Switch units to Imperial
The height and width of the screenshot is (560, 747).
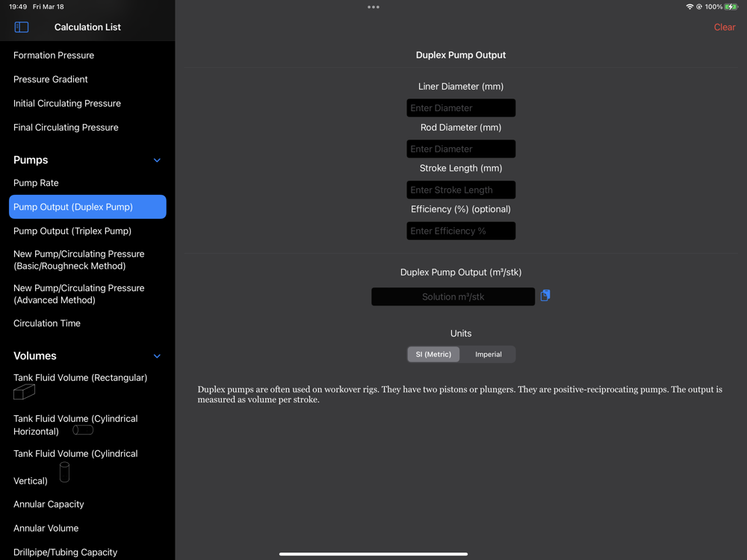(489, 354)
